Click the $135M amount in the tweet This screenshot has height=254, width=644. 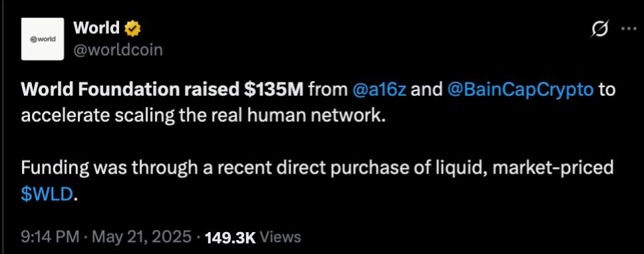click(x=271, y=90)
